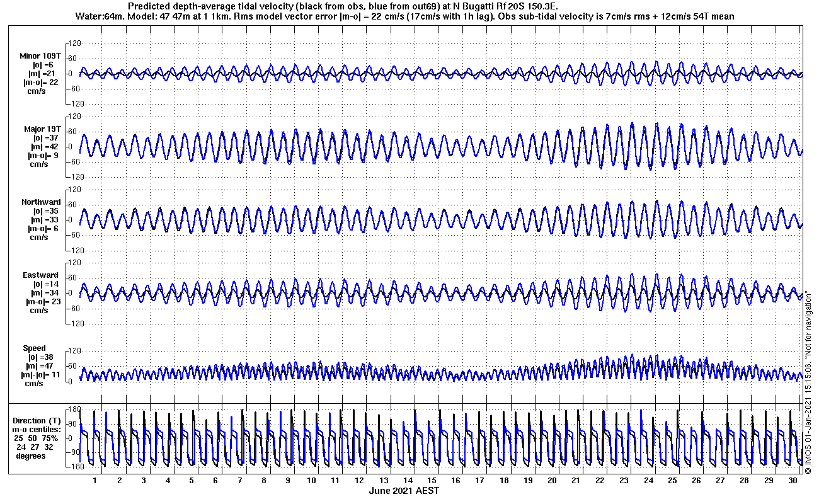Click the chart title 'Predicted depth-average tidal velocity'

(210, 6)
